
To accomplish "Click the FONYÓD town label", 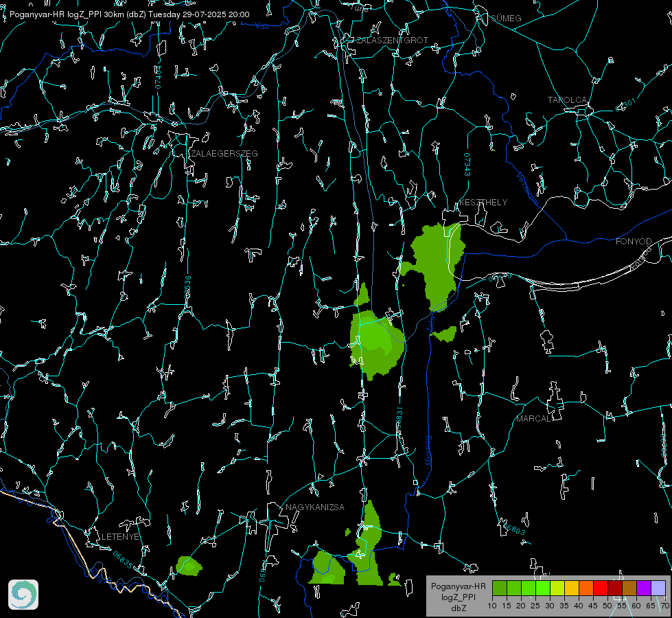I will pos(634,242).
